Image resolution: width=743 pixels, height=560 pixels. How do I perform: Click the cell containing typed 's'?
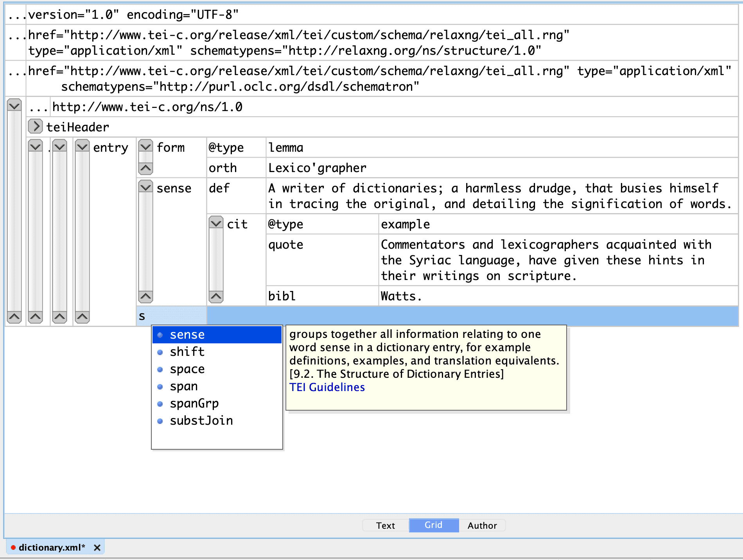(x=171, y=316)
